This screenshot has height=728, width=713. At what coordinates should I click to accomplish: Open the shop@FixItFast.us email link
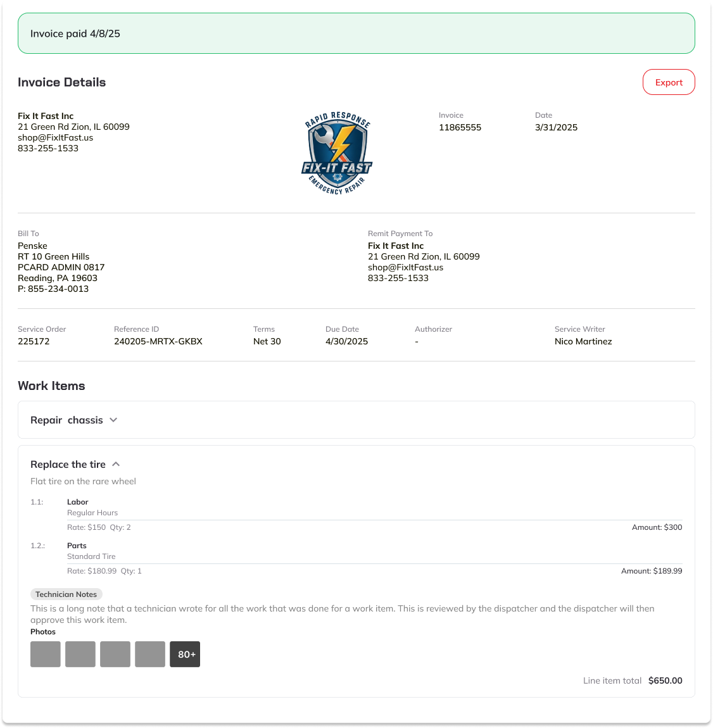[x=56, y=137]
